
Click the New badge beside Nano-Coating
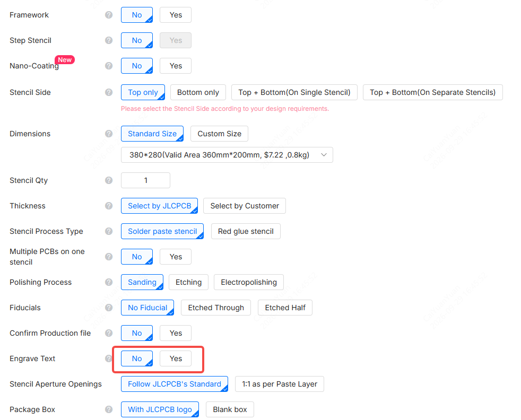click(x=65, y=60)
